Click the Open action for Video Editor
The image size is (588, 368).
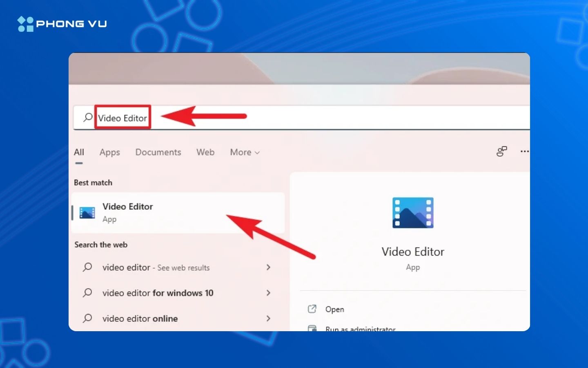pos(335,309)
